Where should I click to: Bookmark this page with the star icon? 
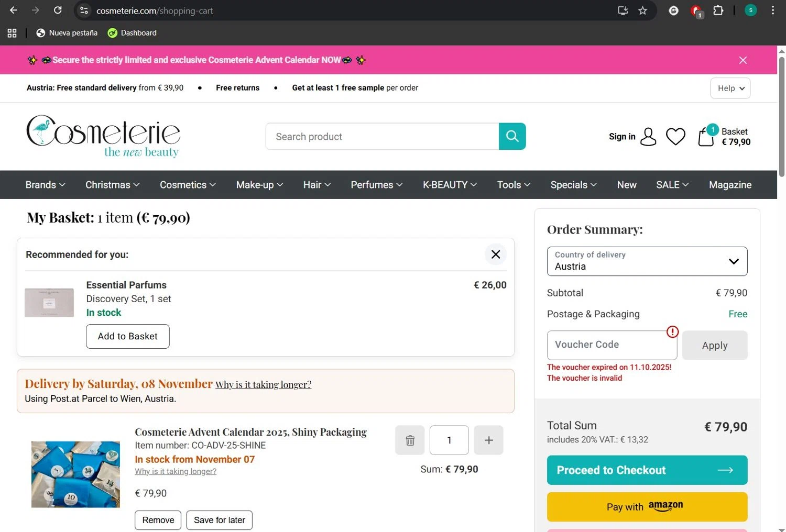(x=642, y=10)
